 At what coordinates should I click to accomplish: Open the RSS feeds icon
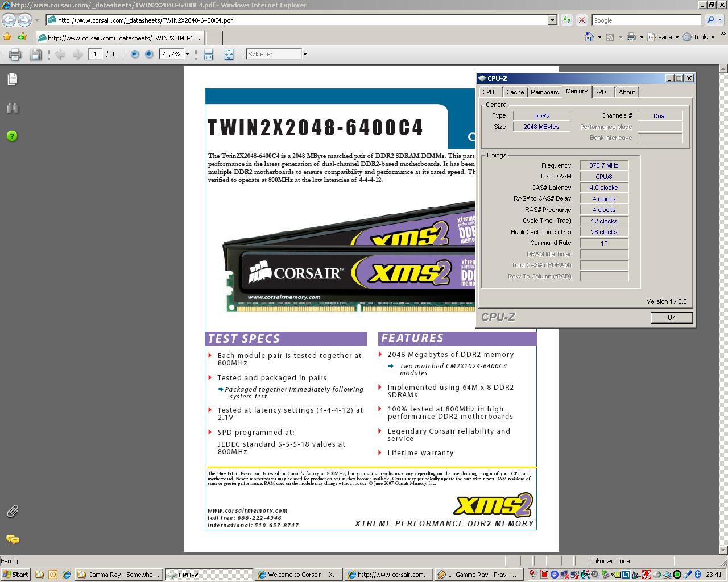(610, 37)
